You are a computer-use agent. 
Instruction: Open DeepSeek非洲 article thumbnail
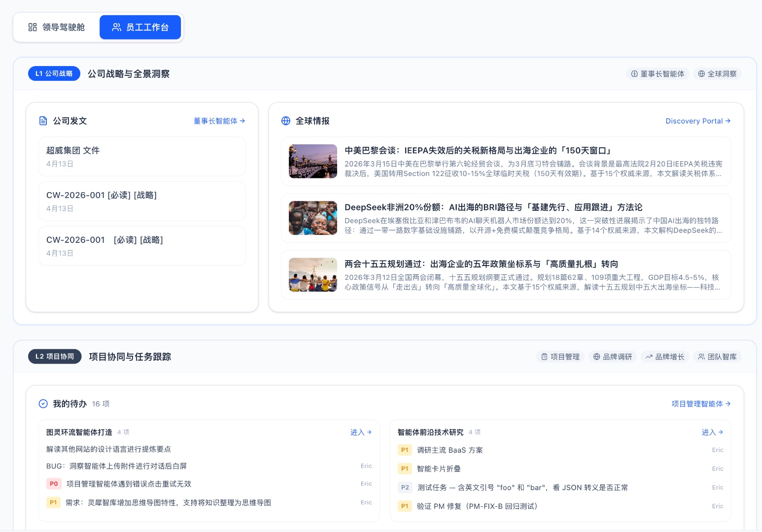313,218
